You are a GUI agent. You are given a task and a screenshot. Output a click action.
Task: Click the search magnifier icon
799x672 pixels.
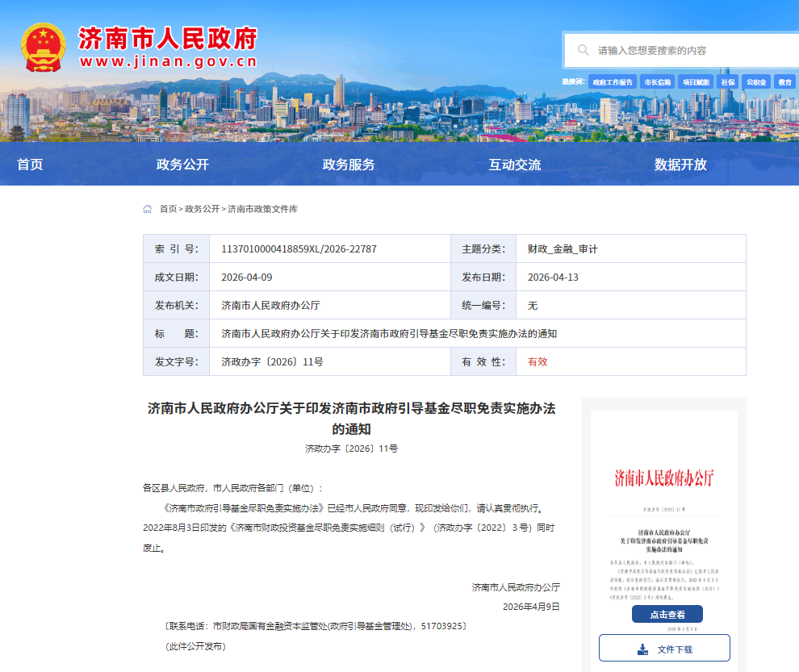coord(583,50)
